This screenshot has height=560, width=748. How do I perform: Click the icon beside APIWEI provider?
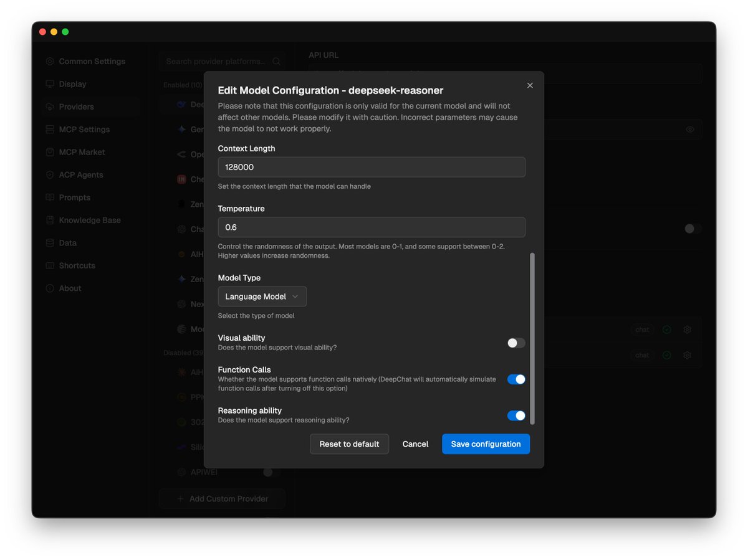[x=181, y=472]
